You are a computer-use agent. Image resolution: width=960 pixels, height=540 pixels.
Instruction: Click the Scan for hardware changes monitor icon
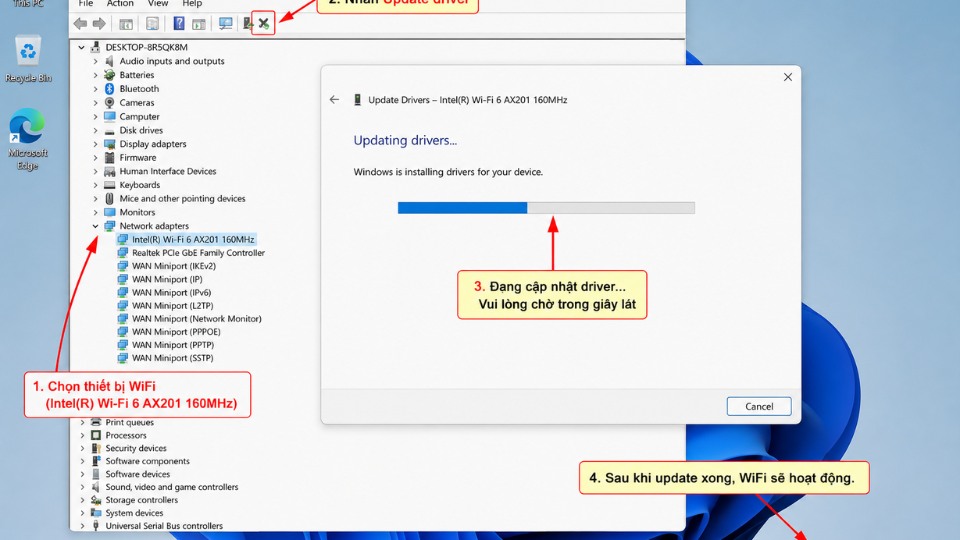click(x=225, y=24)
